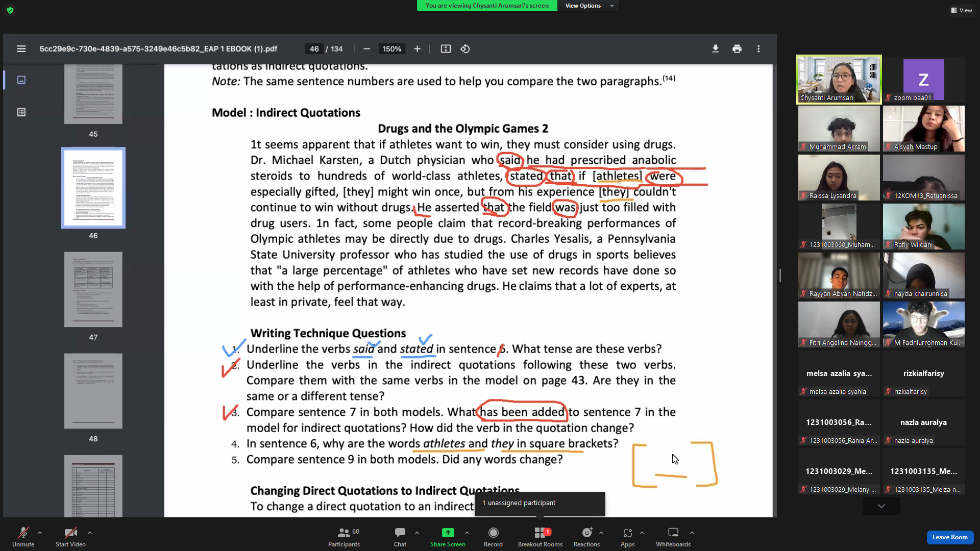This screenshot has width=980, height=551.
Task: Print the PDF document
Action: tap(737, 49)
